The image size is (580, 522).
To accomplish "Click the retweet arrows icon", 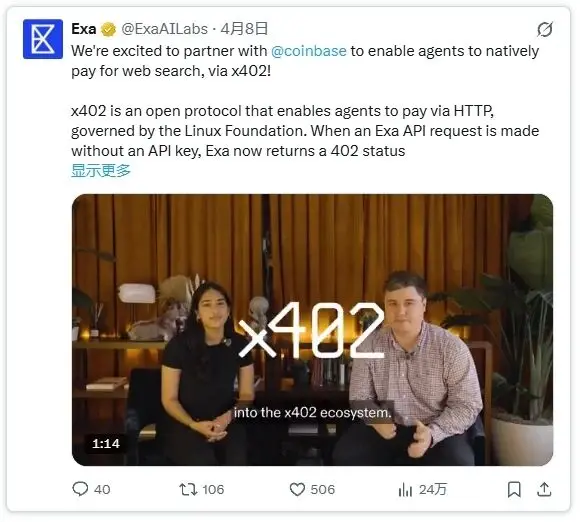I will [x=188, y=489].
